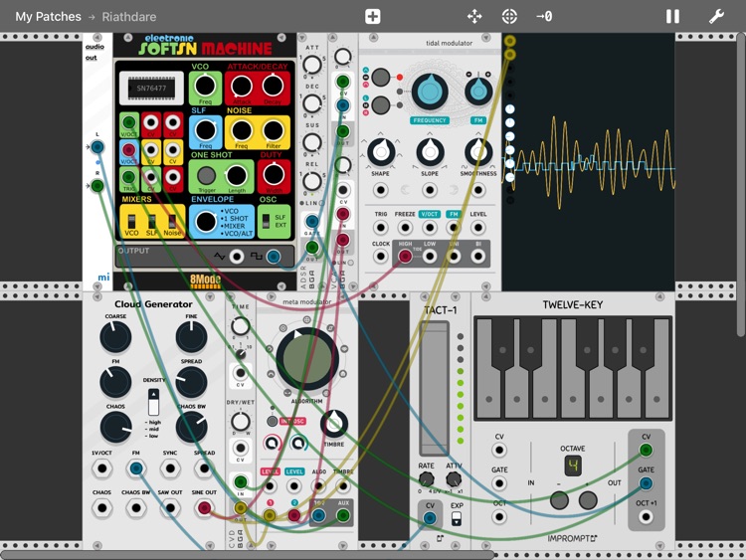Adjust the Cloud Generator COARSE knob
Viewport: 746px width, 560px height.
[115, 337]
